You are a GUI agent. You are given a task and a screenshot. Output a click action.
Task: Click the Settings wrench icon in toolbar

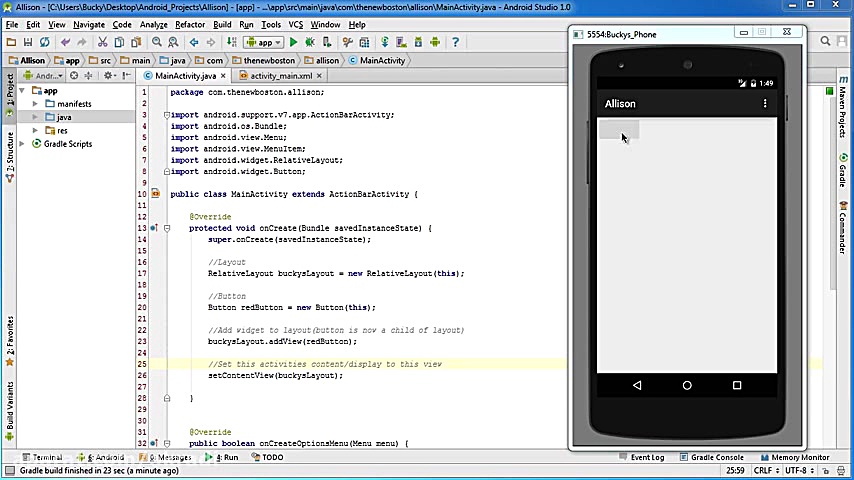point(347,42)
